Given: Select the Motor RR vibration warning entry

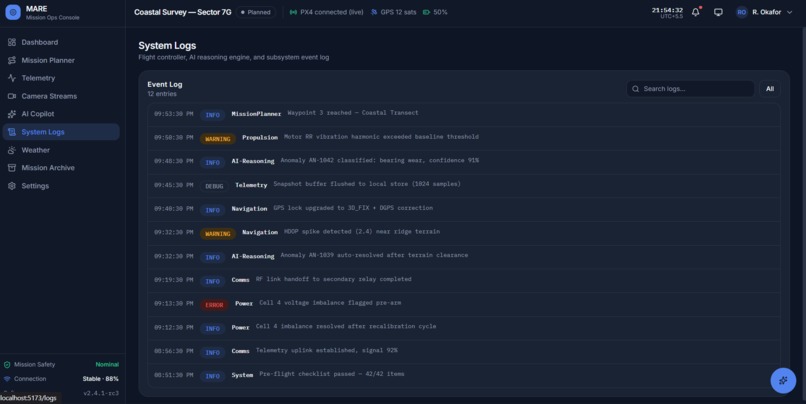Looking at the screenshot, I should [464, 138].
